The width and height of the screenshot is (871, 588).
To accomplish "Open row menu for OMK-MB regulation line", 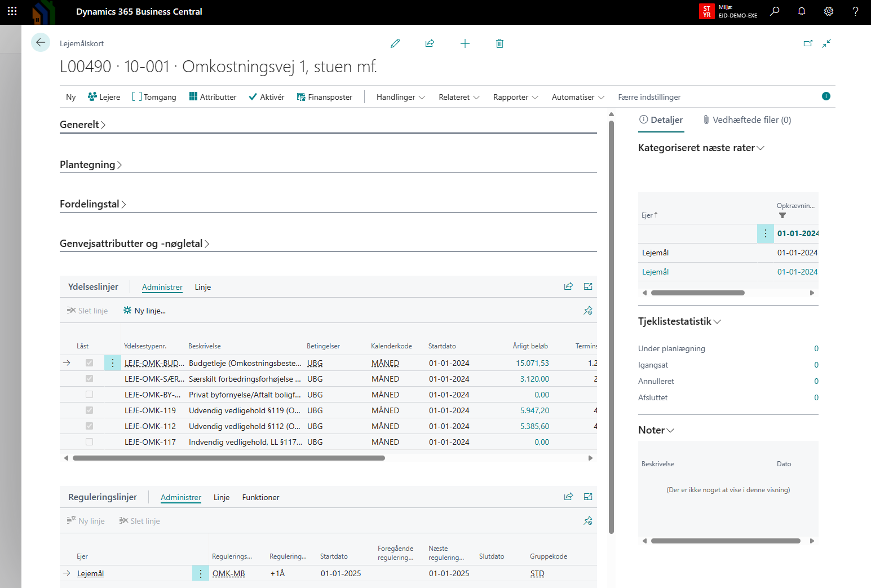I will click(x=201, y=573).
